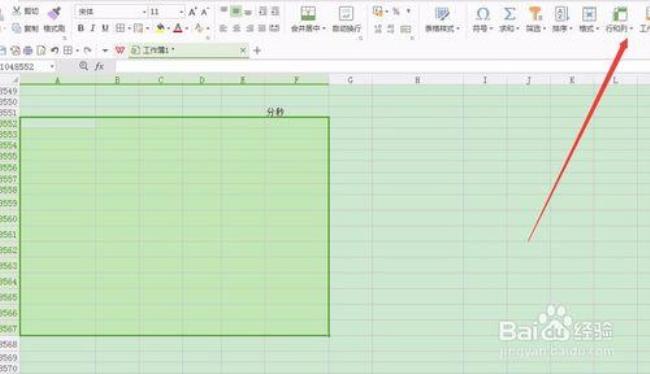This screenshot has height=374, width=650.
Task: Click the plus to add new tab
Action: 257,51
